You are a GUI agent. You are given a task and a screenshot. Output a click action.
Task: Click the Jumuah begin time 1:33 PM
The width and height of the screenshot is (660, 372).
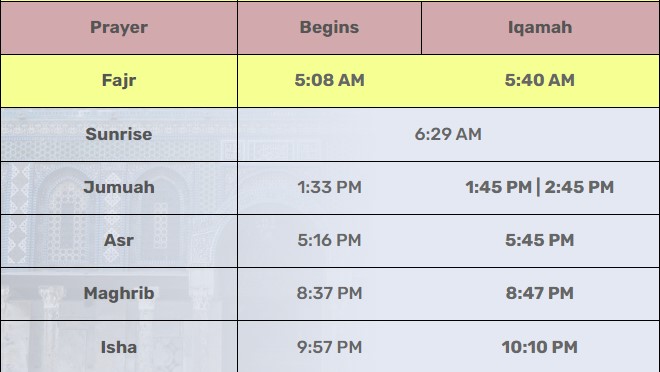click(330, 187)
